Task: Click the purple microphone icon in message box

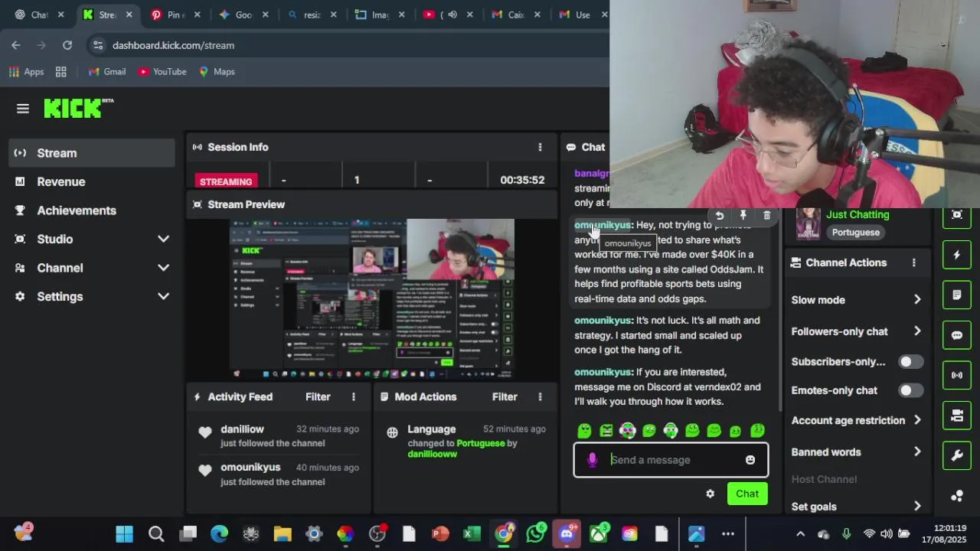Action: click(x=592, y=460)
